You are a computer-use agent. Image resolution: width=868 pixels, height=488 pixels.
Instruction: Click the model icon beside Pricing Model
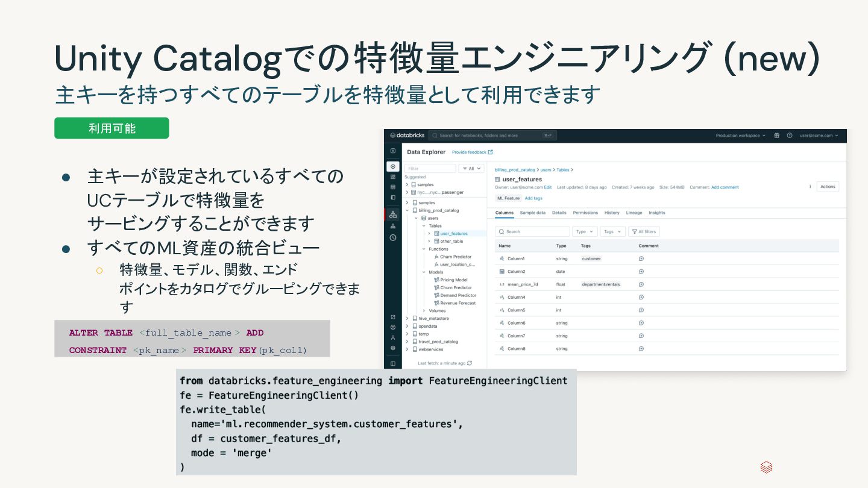click(436, 280)
